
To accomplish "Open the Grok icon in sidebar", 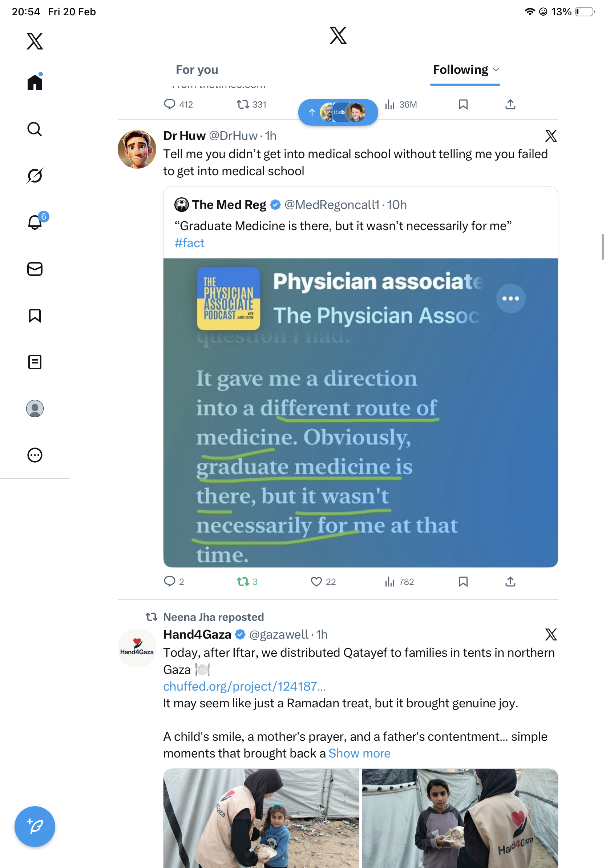I will tap(35, 176).
